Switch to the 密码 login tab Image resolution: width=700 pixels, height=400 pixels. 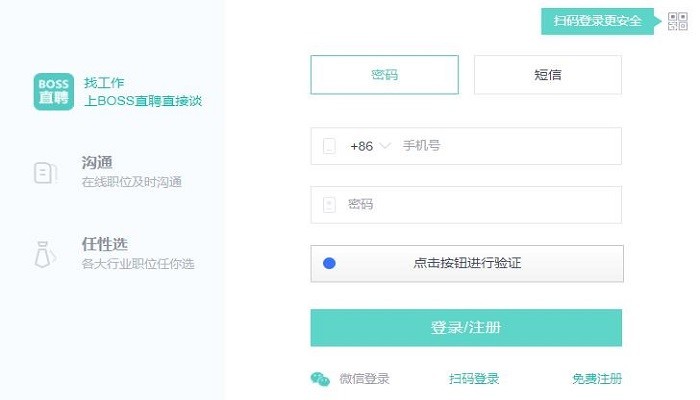[x=384, y=75]
